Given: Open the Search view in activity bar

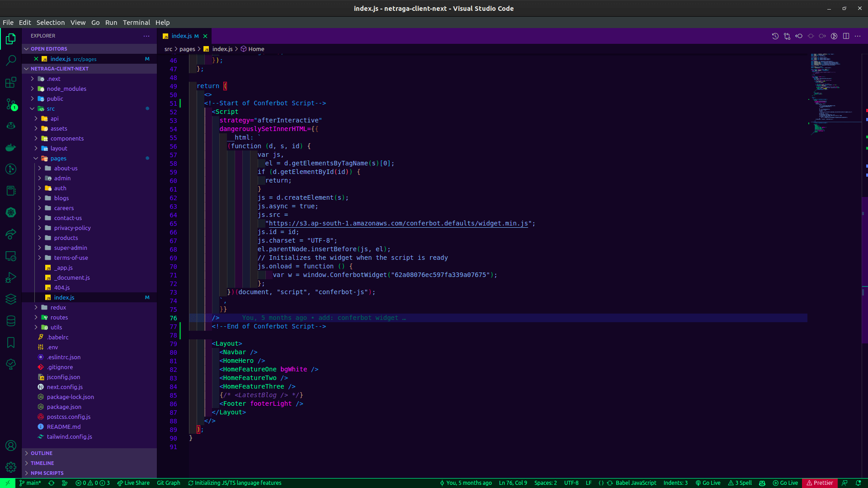Looking at the screenshot, I should (x=11, y=60).
